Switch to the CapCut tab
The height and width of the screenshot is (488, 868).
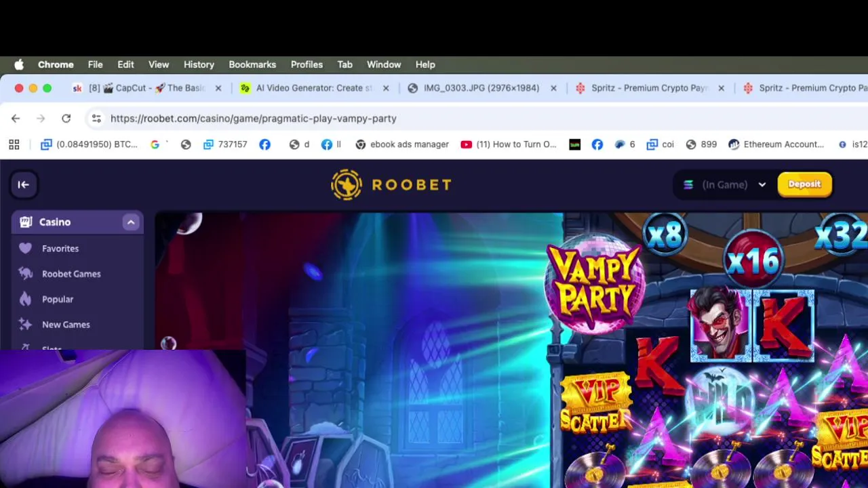(146, 88)
